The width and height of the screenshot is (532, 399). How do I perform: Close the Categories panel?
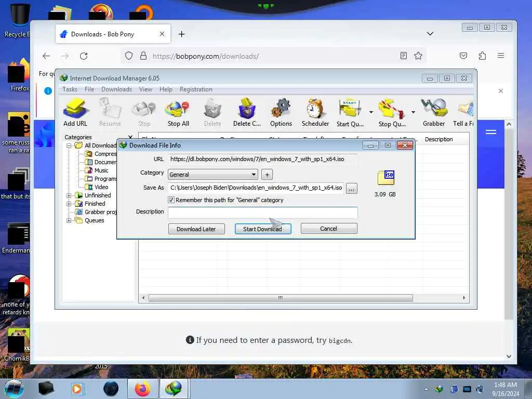click(x=130, y=137)
